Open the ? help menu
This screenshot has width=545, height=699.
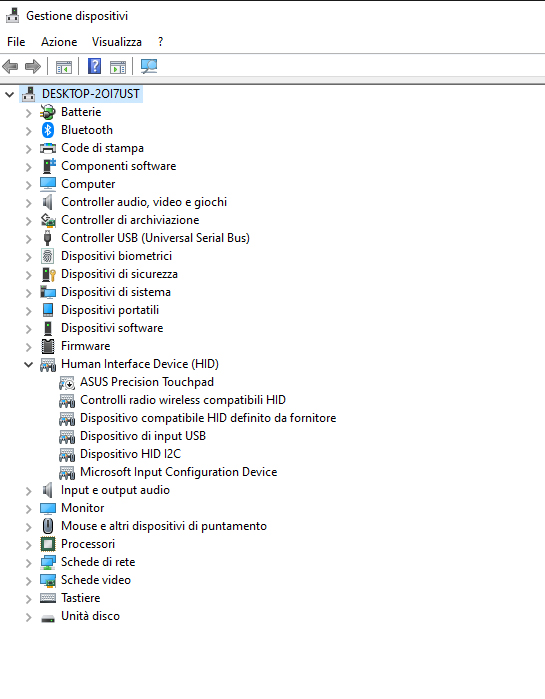160,42
